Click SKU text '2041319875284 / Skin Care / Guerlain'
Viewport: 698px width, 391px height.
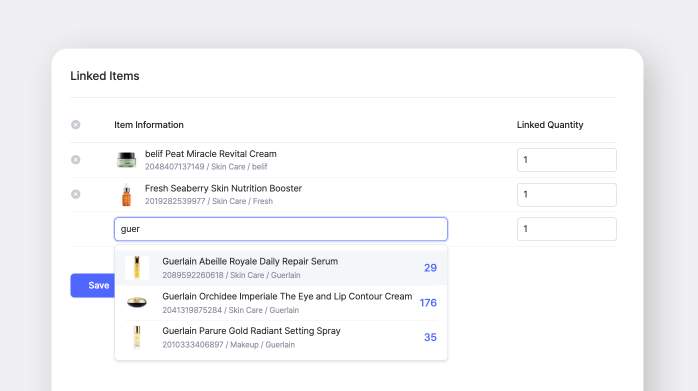pos(231,310)
